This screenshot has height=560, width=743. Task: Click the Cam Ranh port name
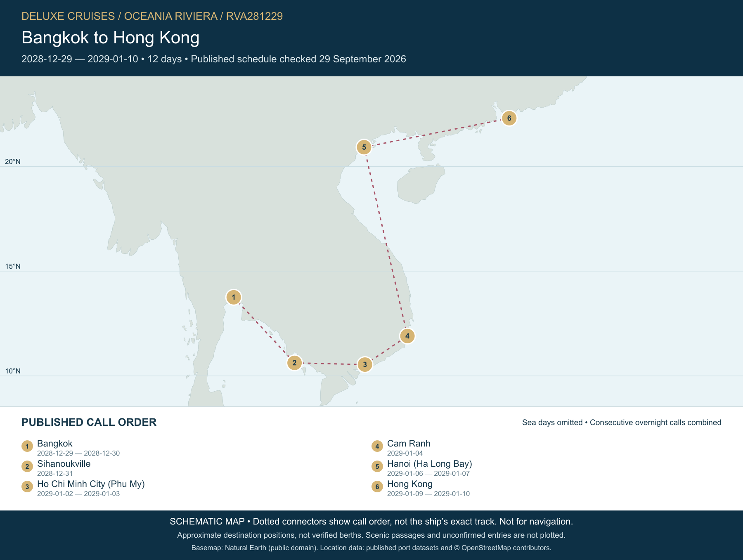coord(409,444)
